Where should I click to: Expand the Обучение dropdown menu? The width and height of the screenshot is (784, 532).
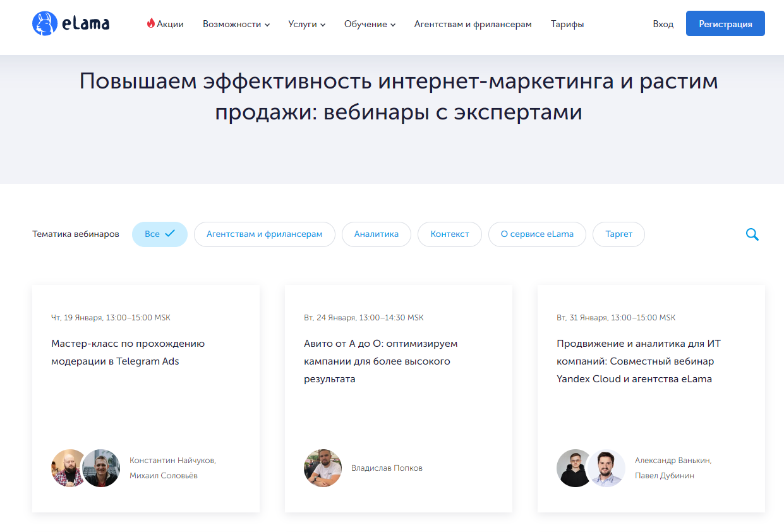[370, 24]
